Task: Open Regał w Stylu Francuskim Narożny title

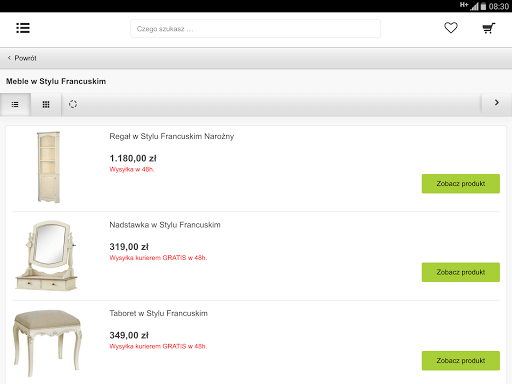Action: click(172, 136)
